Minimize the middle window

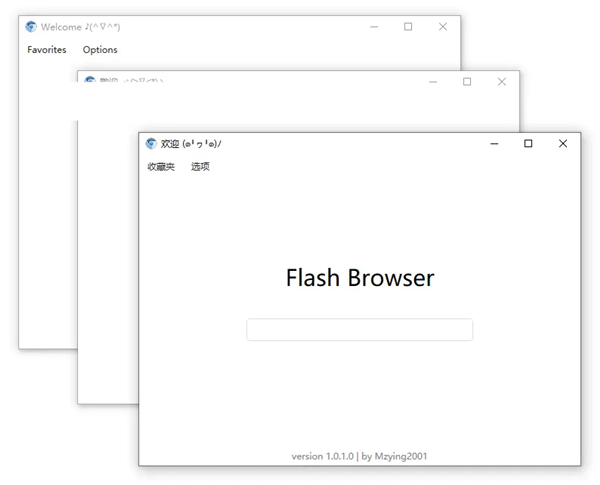pos(433,82)
